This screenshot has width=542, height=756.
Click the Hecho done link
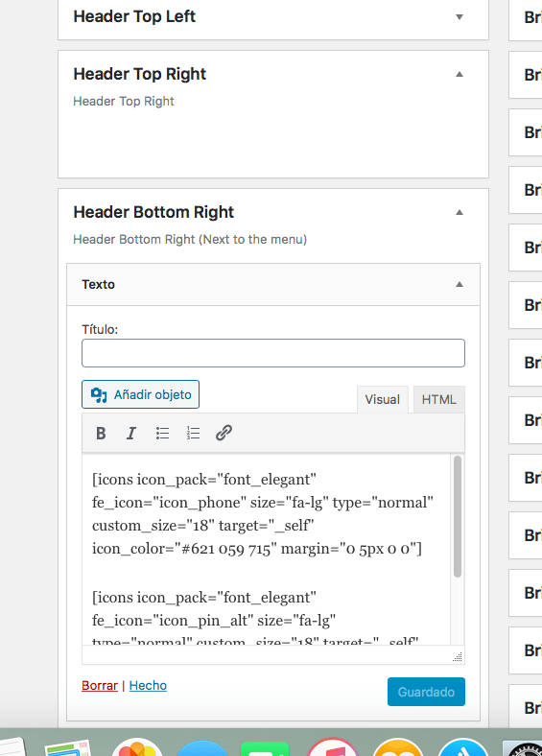(148, 685)
